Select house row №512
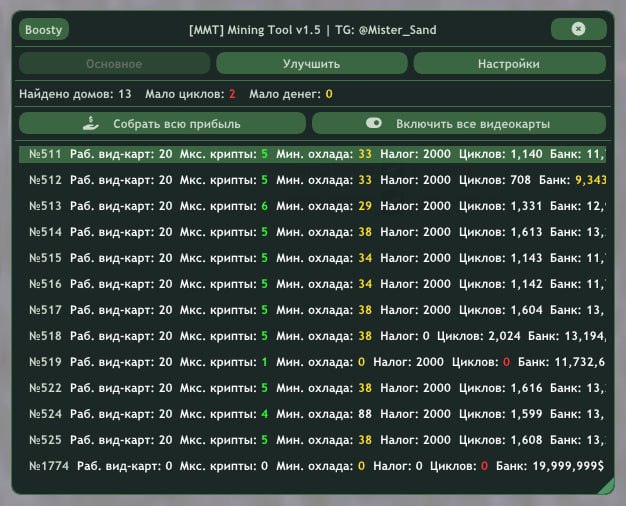Image resolution: width=626 pixels, height=506 pixels. tap(313, 180)
